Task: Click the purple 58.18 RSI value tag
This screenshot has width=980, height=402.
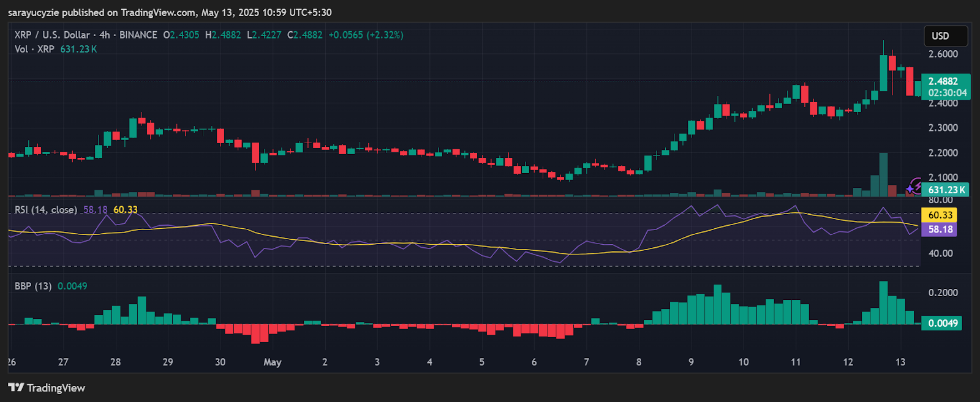Action: click(x=940, y=229)
